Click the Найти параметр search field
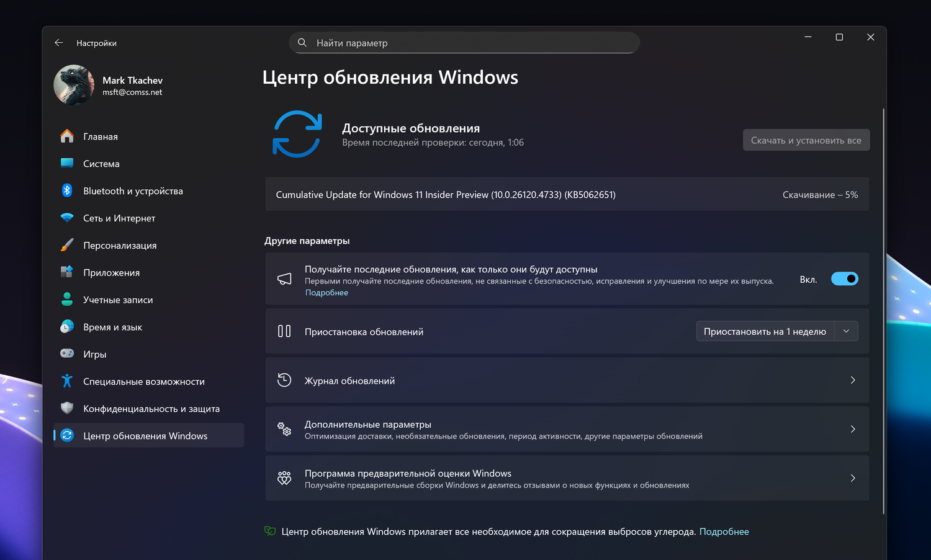931x560 pixels. pyautogui.click(x=464, y=43)
